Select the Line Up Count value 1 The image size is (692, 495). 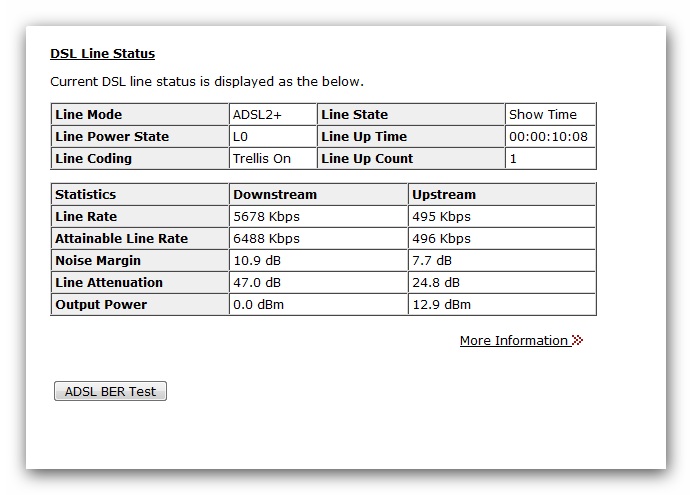coord(513,159)
